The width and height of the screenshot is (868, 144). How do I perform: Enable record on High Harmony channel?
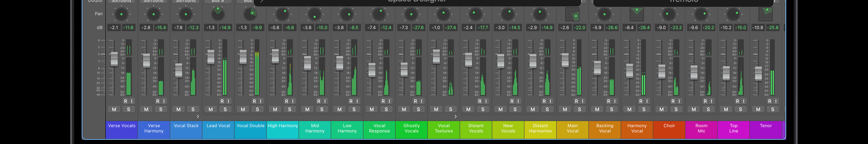tap(286, 101)
